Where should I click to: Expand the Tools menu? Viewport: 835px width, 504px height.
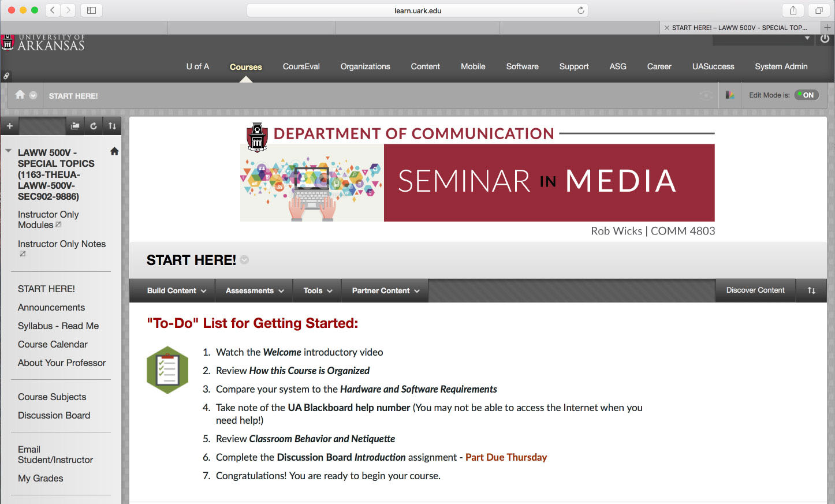point(318,290)
